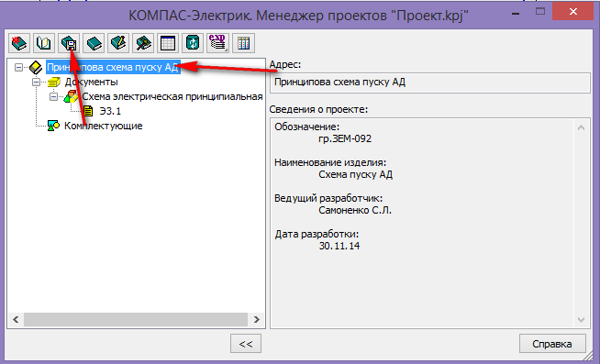
Task: Click the Дата разработки: label
Action: 317,234
